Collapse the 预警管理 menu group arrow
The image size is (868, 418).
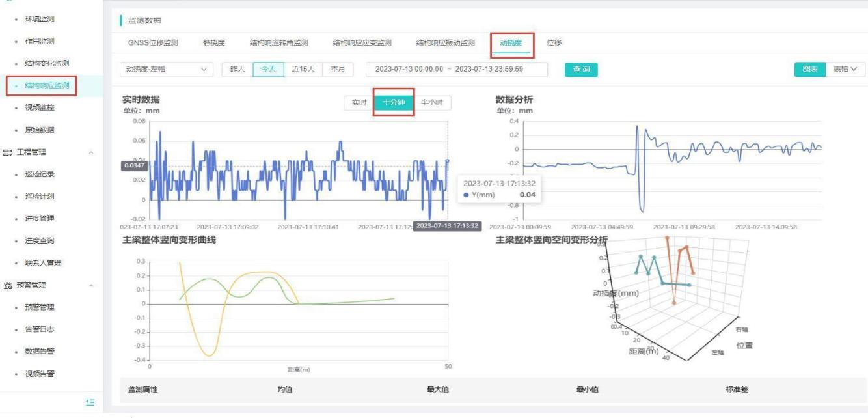click(x=91, y=285)
